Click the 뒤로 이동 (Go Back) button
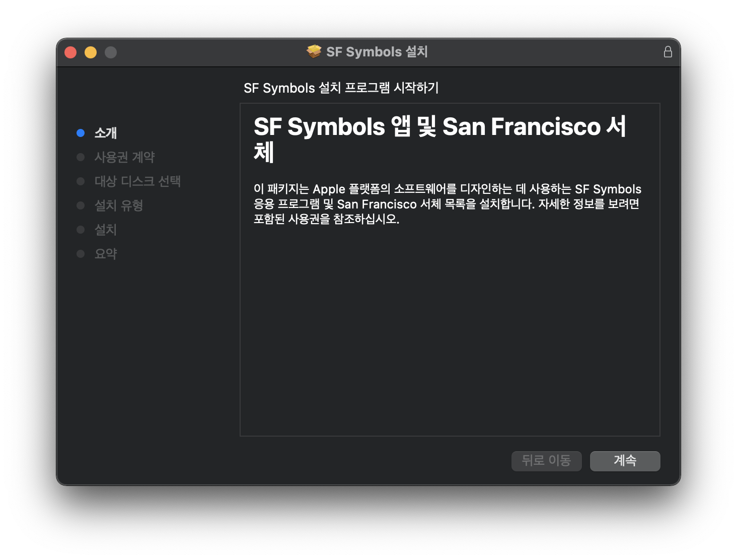 [x=546, y=461]
